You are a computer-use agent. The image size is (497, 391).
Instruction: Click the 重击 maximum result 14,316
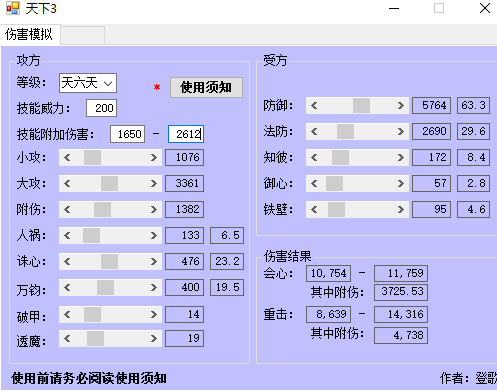coord(401,314)
